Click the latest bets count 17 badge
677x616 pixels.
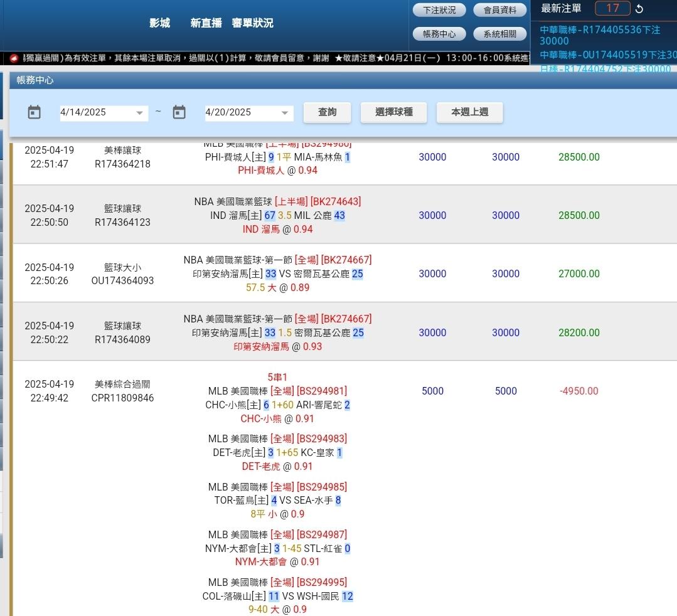point(612,8)
